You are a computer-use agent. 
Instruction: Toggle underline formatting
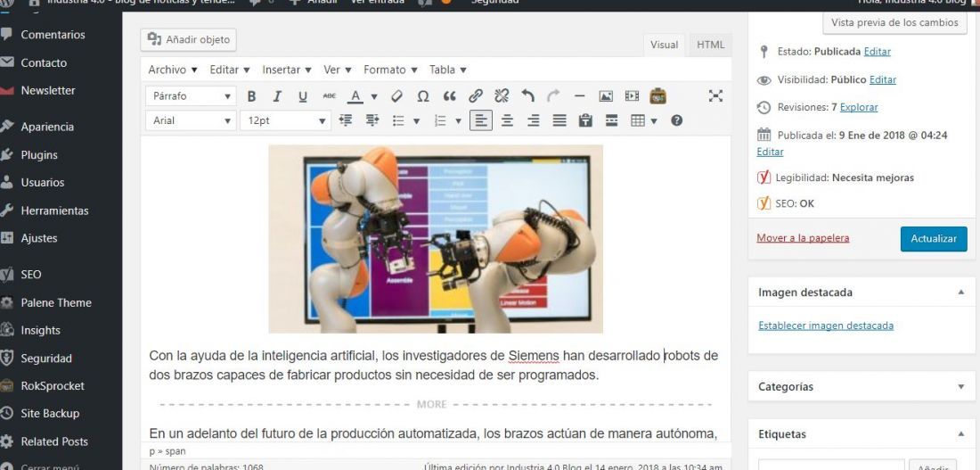[303, 96]
